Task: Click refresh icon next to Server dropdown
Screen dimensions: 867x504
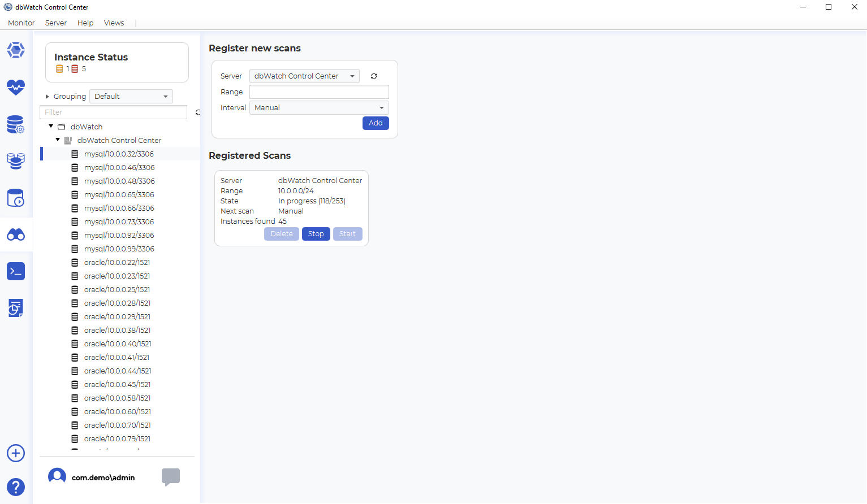Action: 374,76
